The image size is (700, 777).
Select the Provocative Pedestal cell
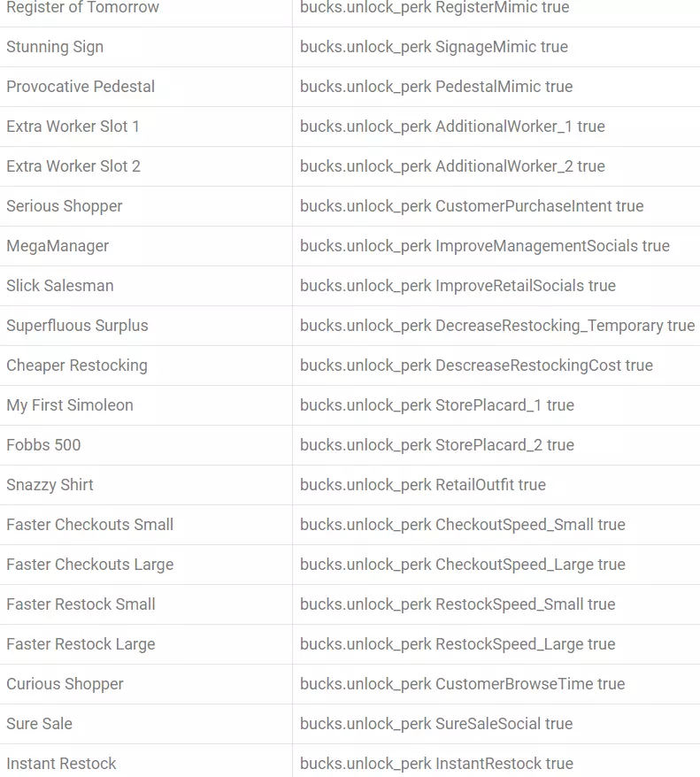coord(81,87)
